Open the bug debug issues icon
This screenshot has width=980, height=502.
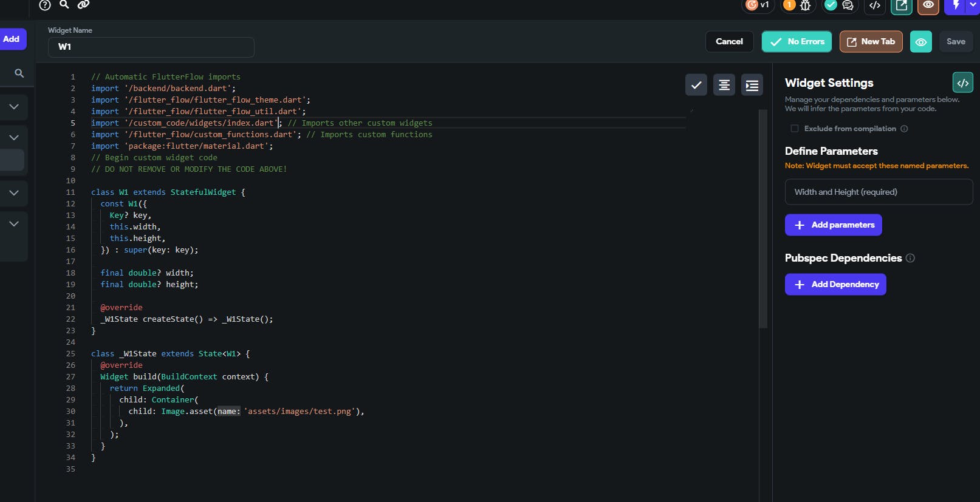806,5
